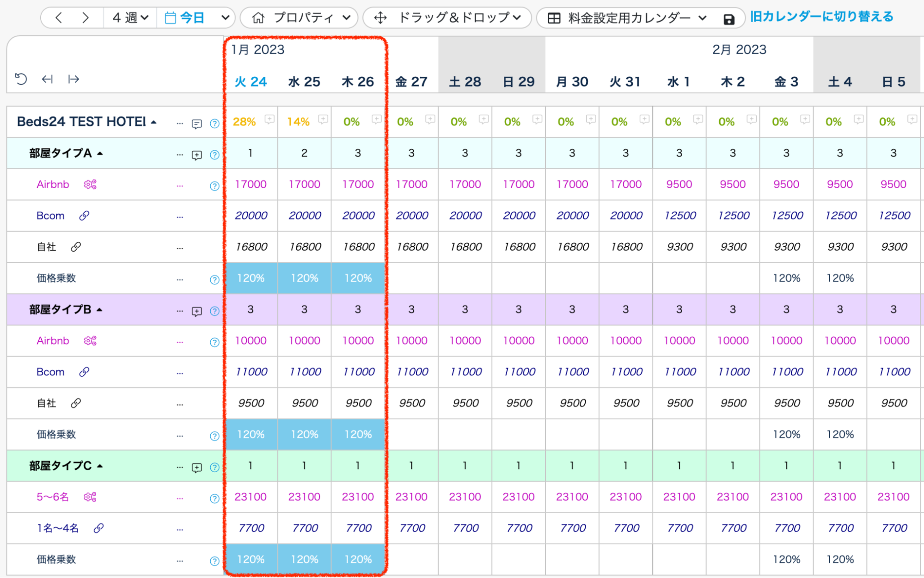This screenshot has height=578, width=924.
Task: Click the link icon beside Bcom under 部屋タイプA
Action: click(84, 215)
